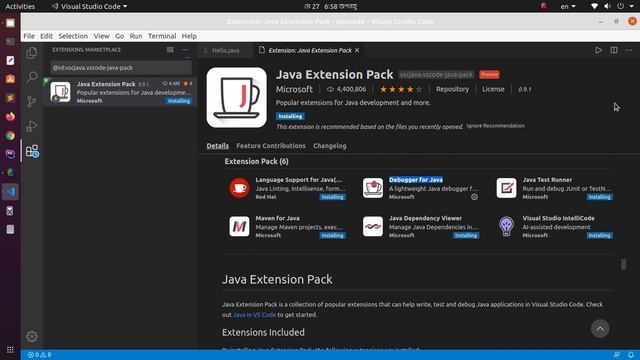Screen dimensions: 640x360
Task: Click the Run play icon in editor toolbar
Action: [x=598, y=50]
